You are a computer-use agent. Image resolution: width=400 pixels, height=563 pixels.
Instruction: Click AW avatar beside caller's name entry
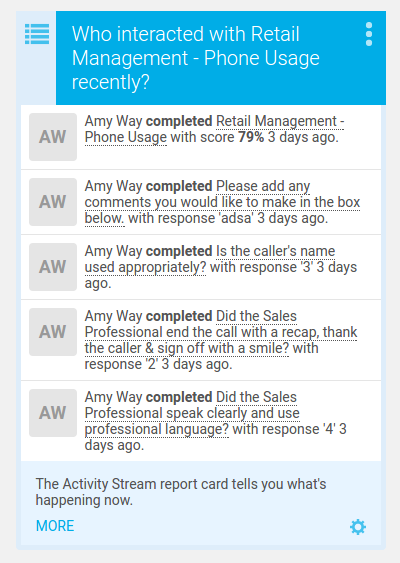(53, 267)
